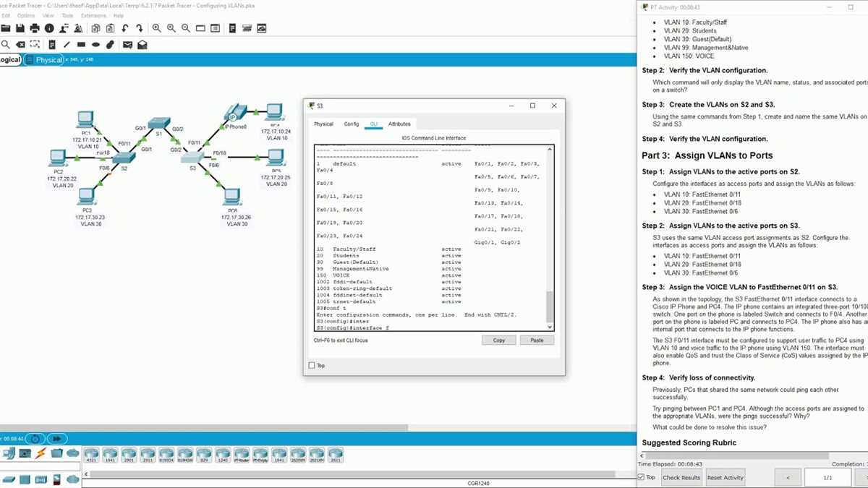Select the Inspect magnifier tool

[5, 45]
